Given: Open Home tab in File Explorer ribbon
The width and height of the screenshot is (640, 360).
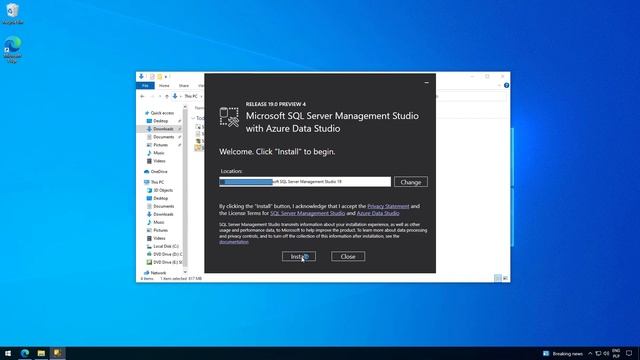Looking at the screenshot, I should (x=164, y=86).
